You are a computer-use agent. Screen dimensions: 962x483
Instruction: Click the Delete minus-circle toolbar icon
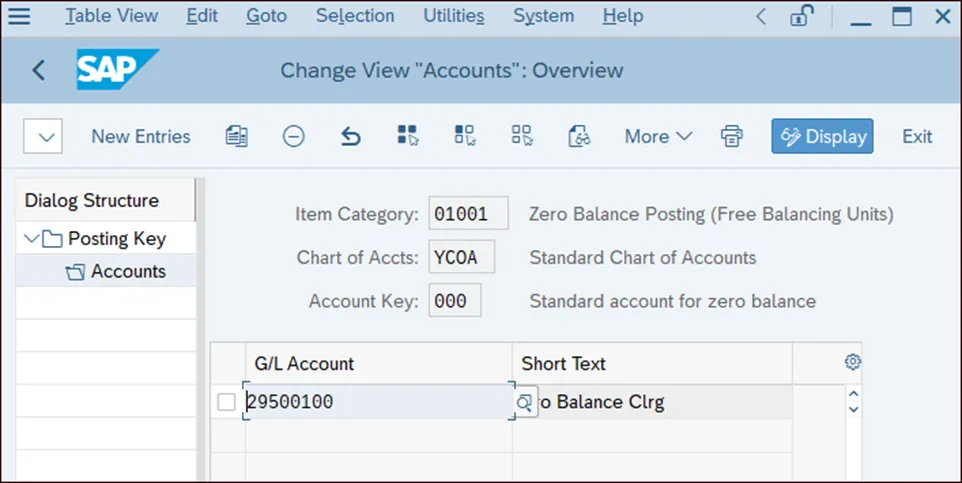pyautogui.click(x=293, y=137)
